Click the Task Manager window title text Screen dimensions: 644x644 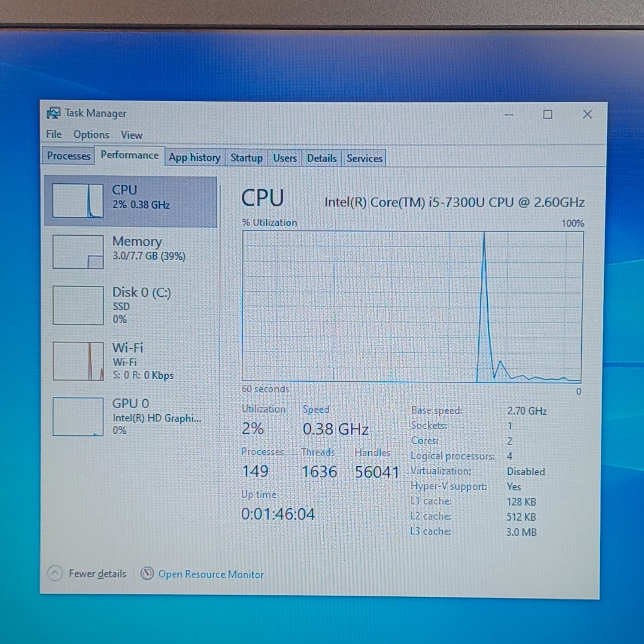(96, 113)
